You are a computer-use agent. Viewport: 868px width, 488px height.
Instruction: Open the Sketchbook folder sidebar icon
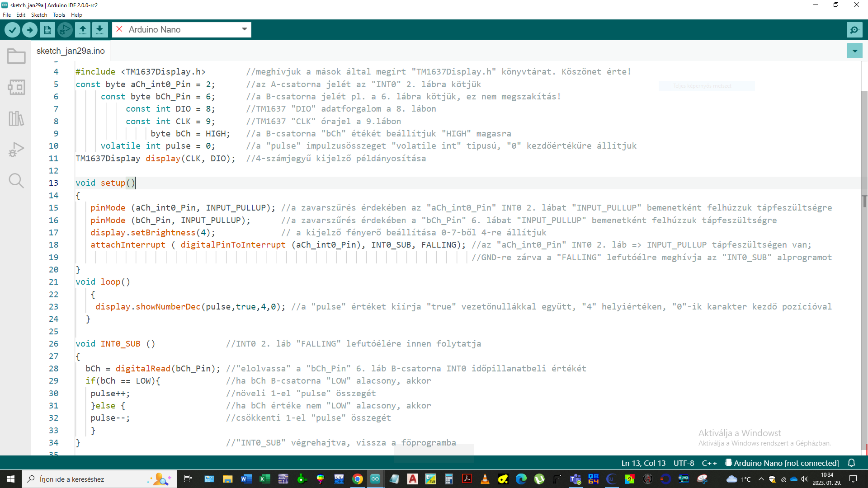pyautogui.click(x=16, y=56)
